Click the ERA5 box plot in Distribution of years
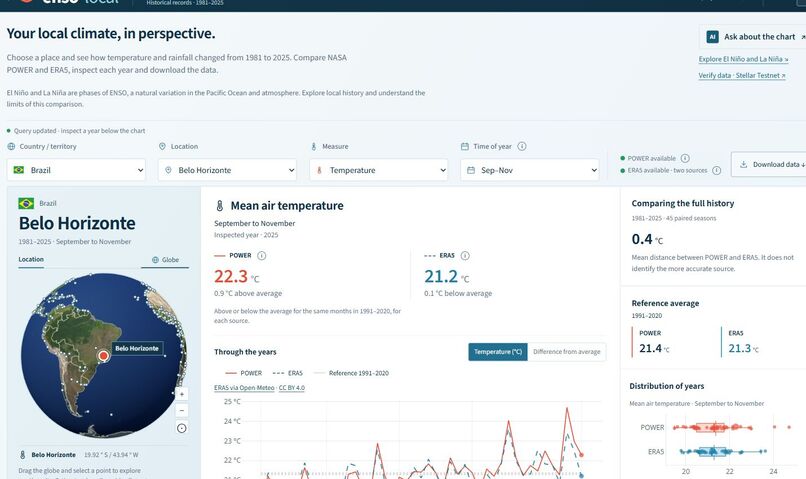Image resolution: width=806 pixels, height=479 pixels. point(712,452)
